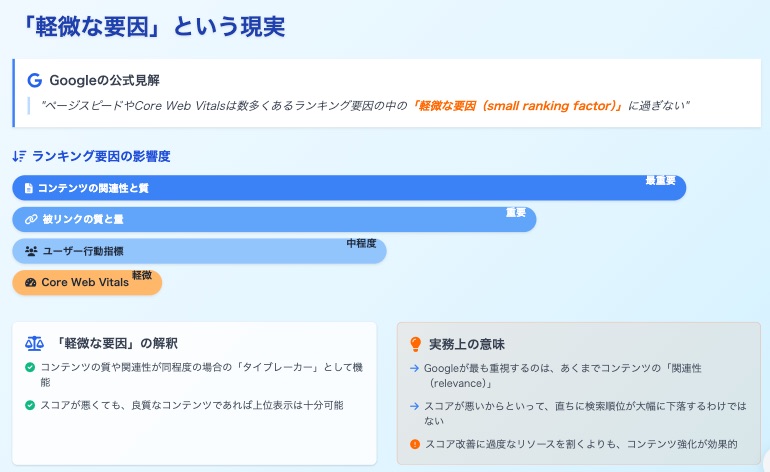The width and height of the screenshot is (770, 472).
Task: Click the gauge icon in Core Web Vitals
Action: 30,282
